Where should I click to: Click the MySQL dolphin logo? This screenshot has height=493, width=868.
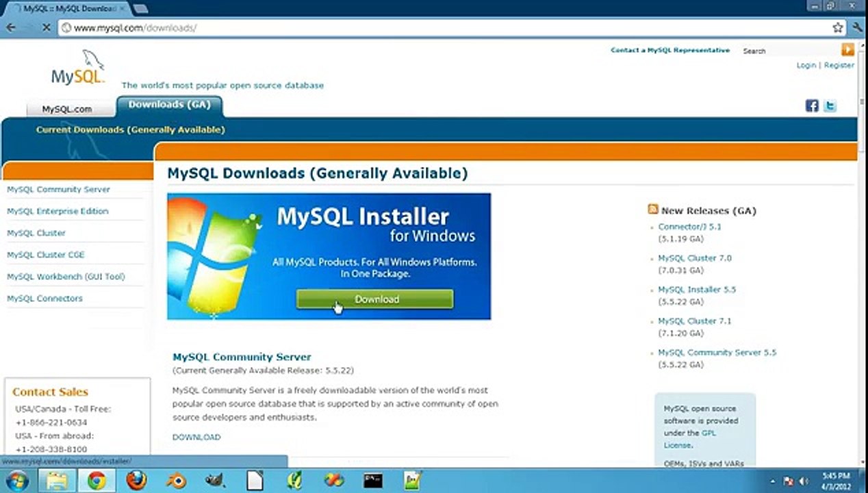(x=78, y=67)
